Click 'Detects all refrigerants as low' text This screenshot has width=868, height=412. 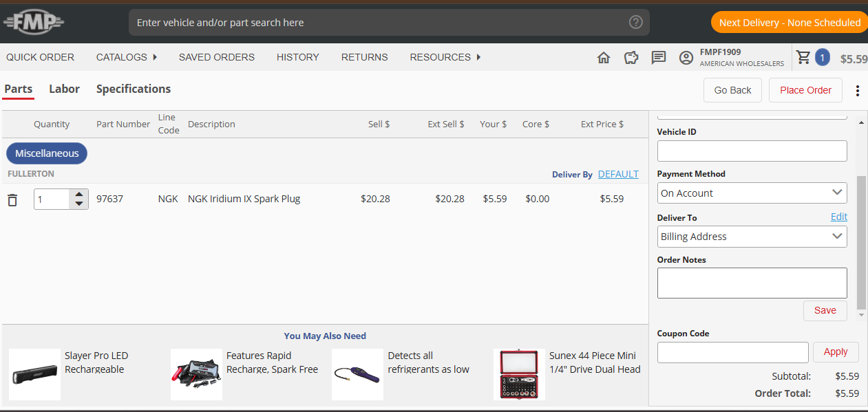point(428,362)
